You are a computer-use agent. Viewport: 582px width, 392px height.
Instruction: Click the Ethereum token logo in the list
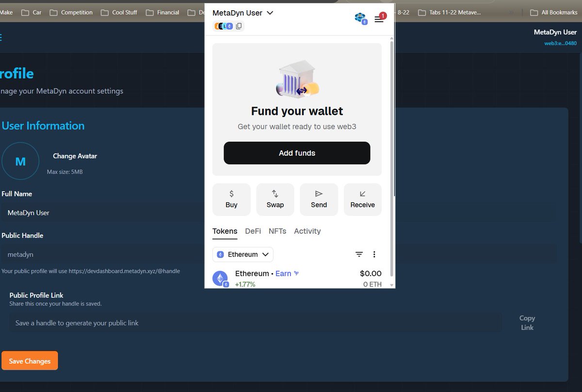221,279
